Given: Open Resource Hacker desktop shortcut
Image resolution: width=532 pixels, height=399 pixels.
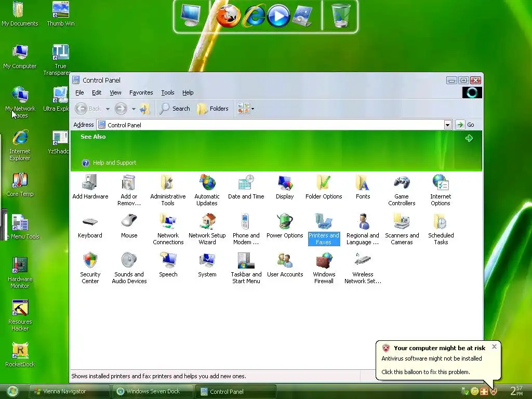Looking at the screenshot, I should [x=20, y=315].
